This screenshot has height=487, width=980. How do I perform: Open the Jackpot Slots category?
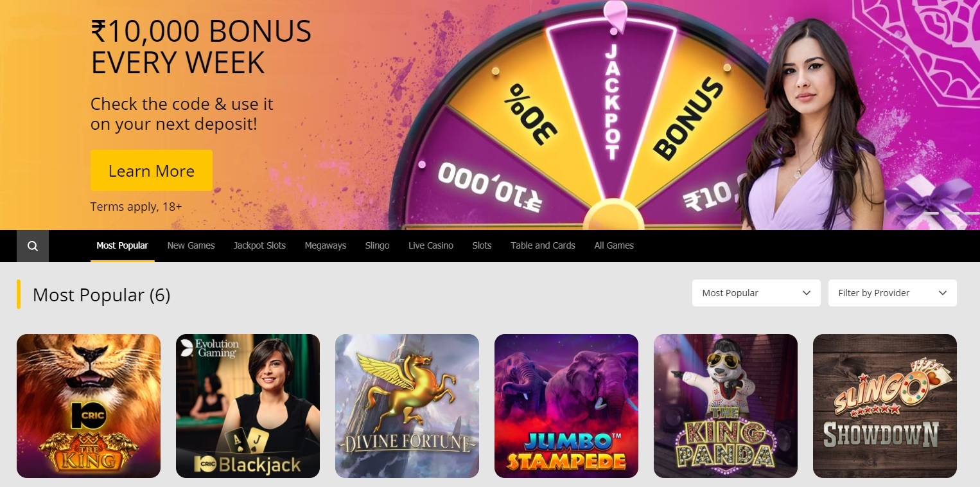point(259,245)
